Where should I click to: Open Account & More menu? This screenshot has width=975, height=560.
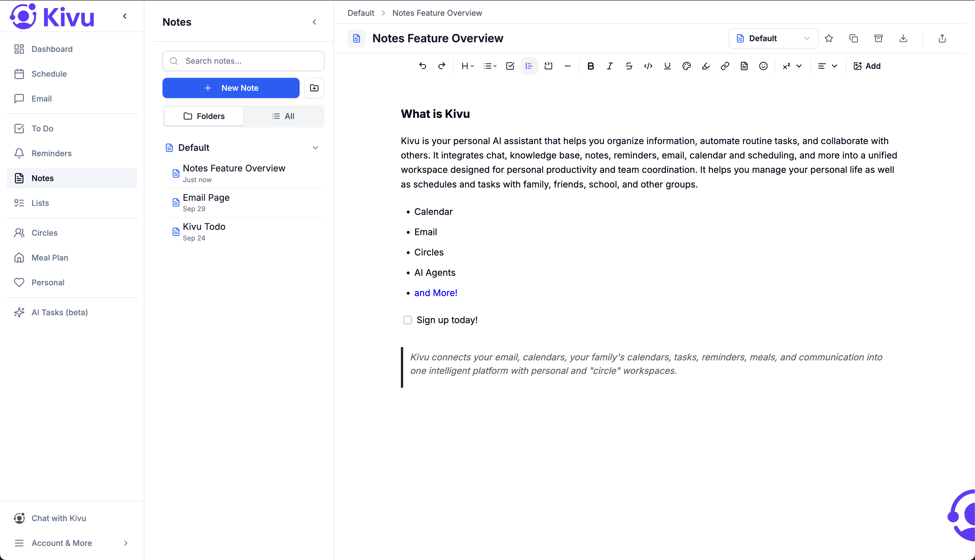tap(62, 543)
